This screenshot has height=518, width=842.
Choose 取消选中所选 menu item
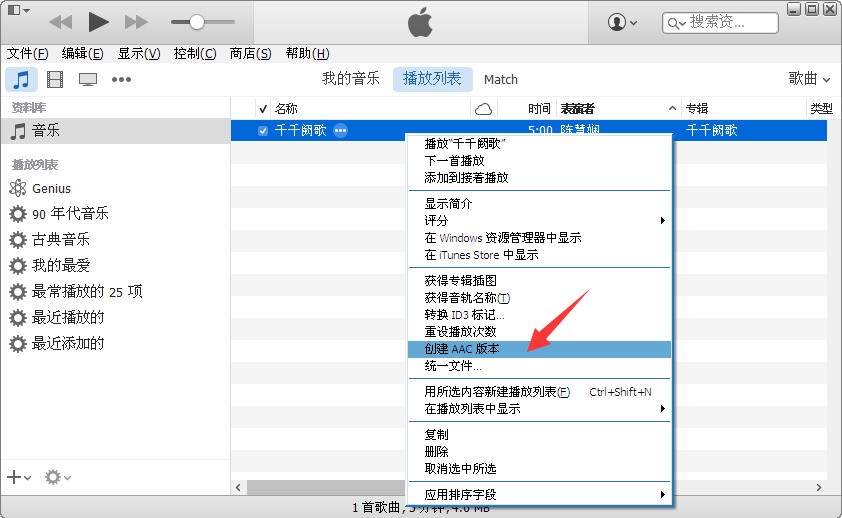pos(540,469)
